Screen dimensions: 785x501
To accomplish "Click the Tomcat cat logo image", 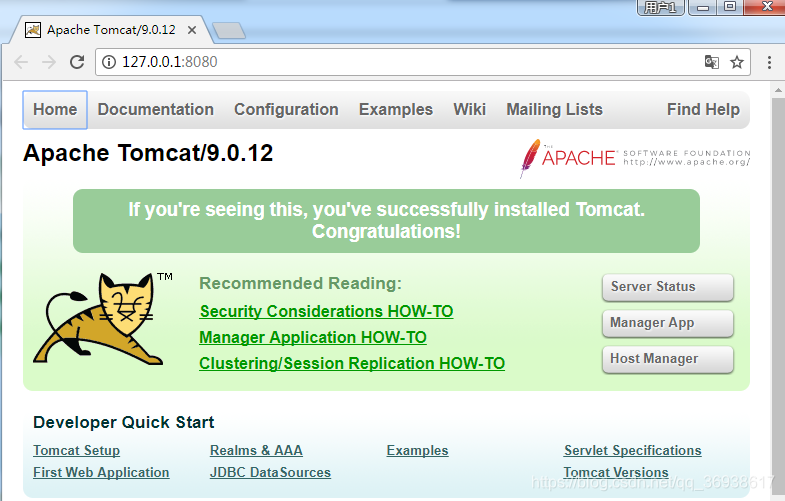I will pyautogui.click(x=100, y=318).
